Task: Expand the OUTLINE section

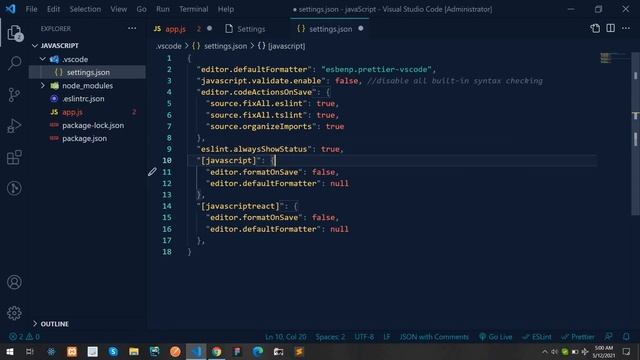Action: (35, 324)
